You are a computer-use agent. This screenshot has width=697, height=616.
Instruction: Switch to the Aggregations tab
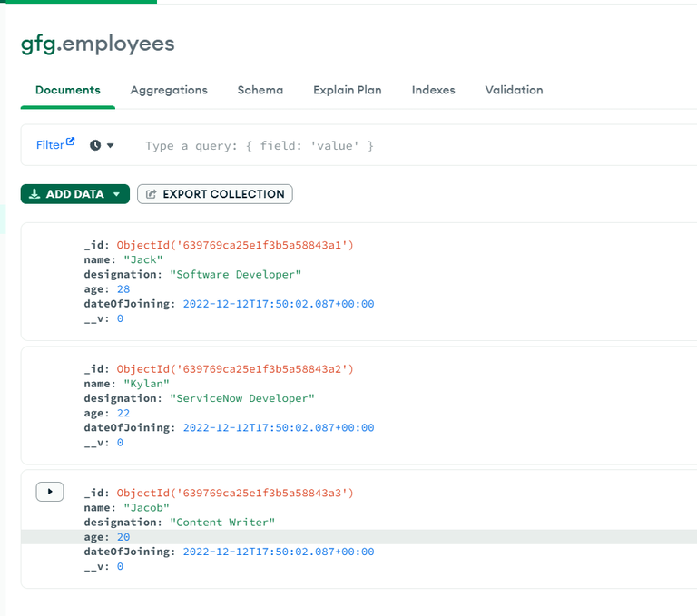169,90
